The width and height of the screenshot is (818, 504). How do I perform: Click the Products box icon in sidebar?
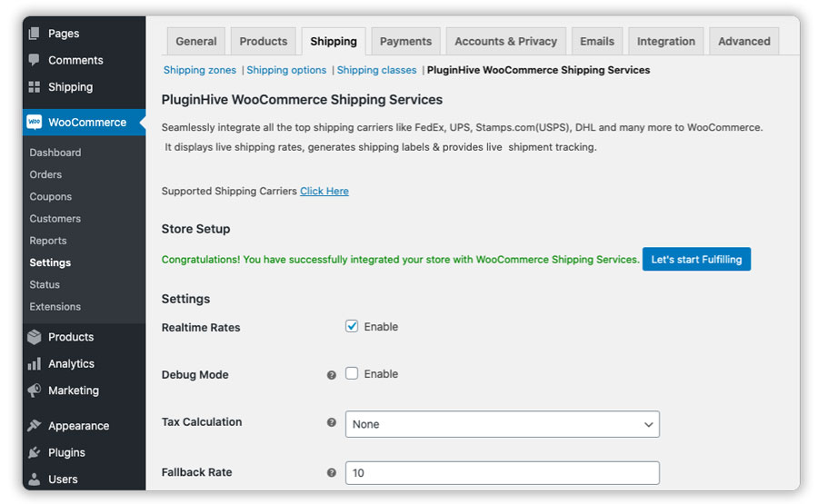(34, 337)
